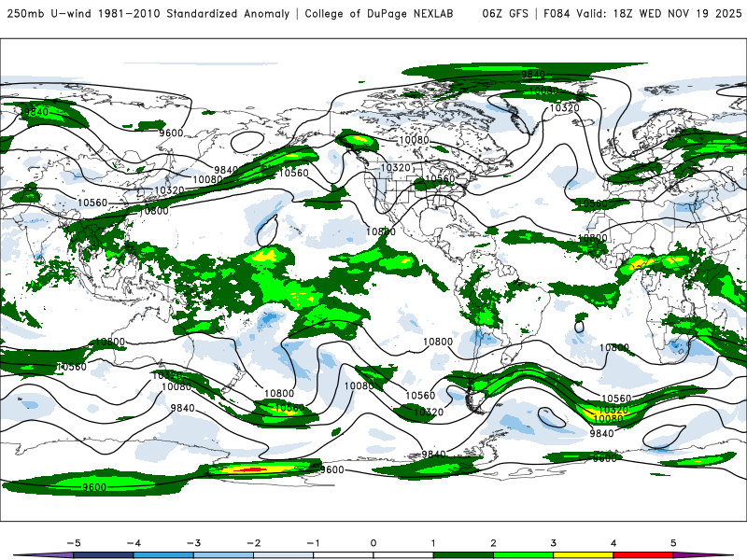Click the '9600' contour label over eastern Siberia
Viewport: 747px width, 560px height.
coord(171,133)
